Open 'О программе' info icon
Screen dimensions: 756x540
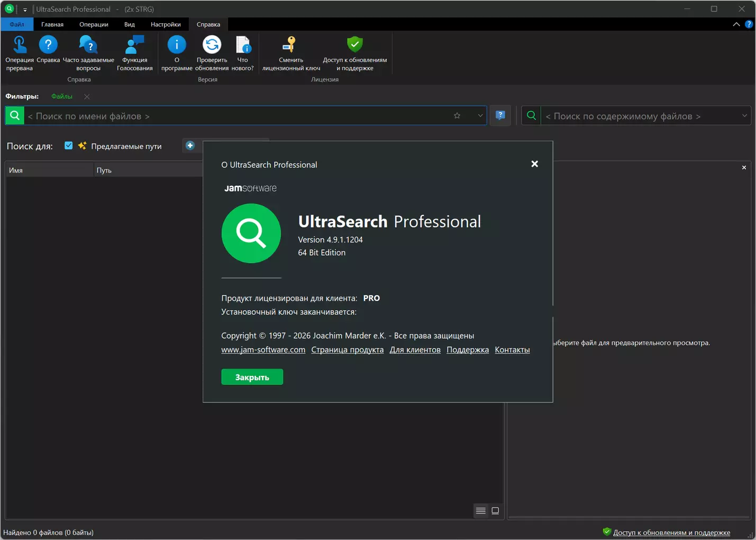click(x=177, y=46)
